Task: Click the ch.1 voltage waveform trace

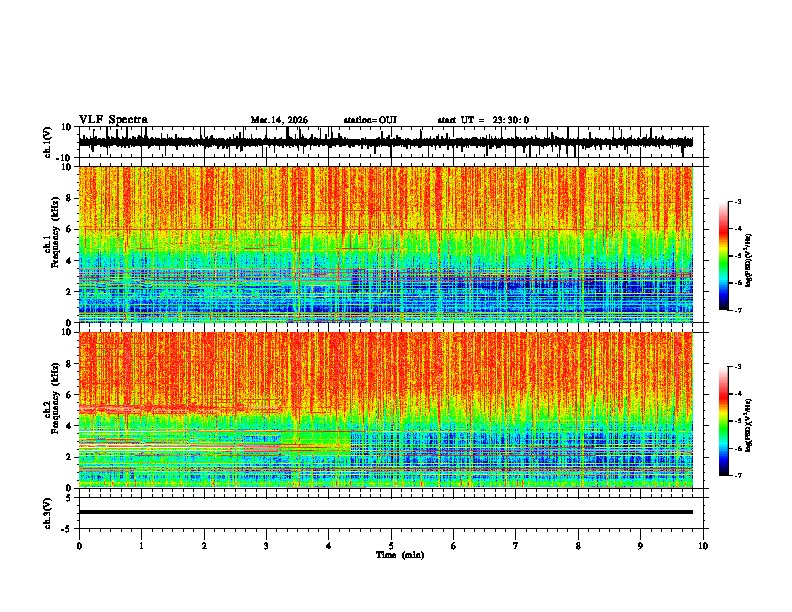Action: pyautogui.click(x=385, y=142)
